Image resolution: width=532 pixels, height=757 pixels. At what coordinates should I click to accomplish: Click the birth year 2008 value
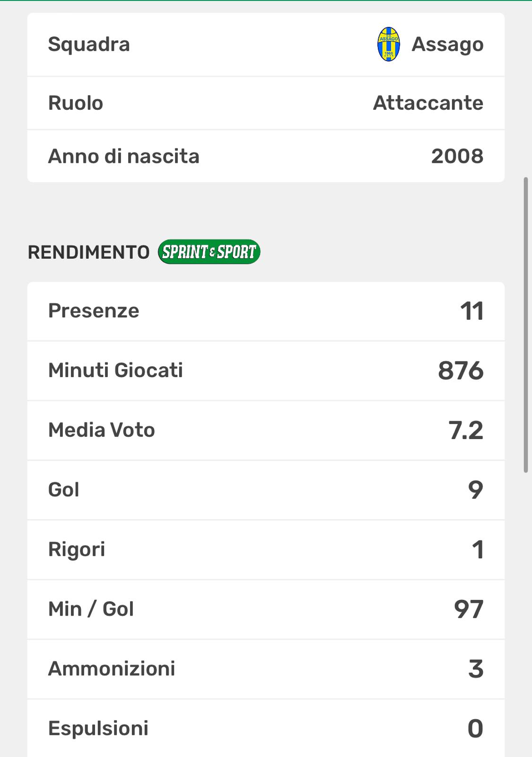(457, 157)
